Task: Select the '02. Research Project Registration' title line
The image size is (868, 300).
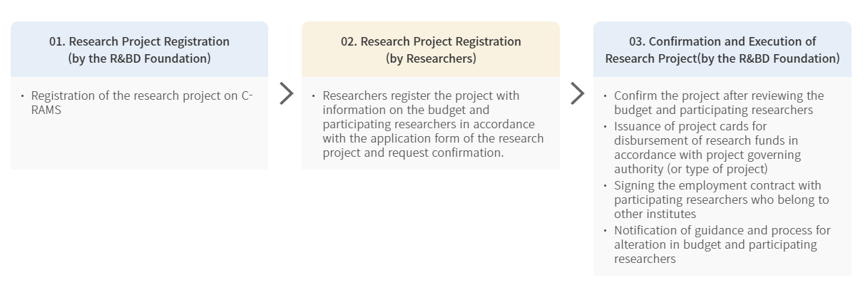Action: (x=431, y=41)
